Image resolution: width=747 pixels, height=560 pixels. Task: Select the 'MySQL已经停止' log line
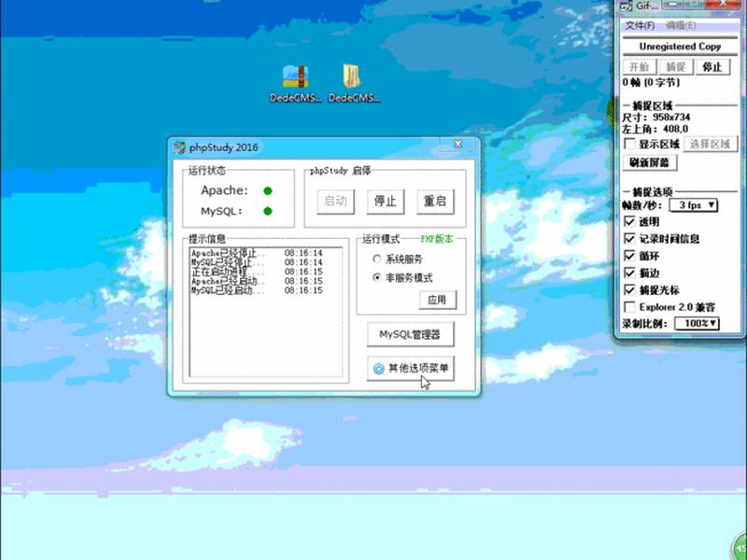258,262
